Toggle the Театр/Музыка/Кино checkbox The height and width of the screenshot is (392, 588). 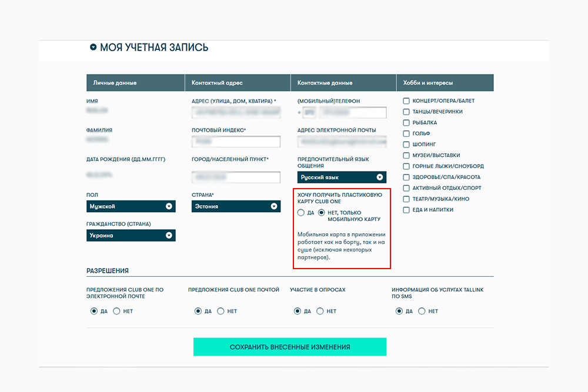[x=406, y=199]
